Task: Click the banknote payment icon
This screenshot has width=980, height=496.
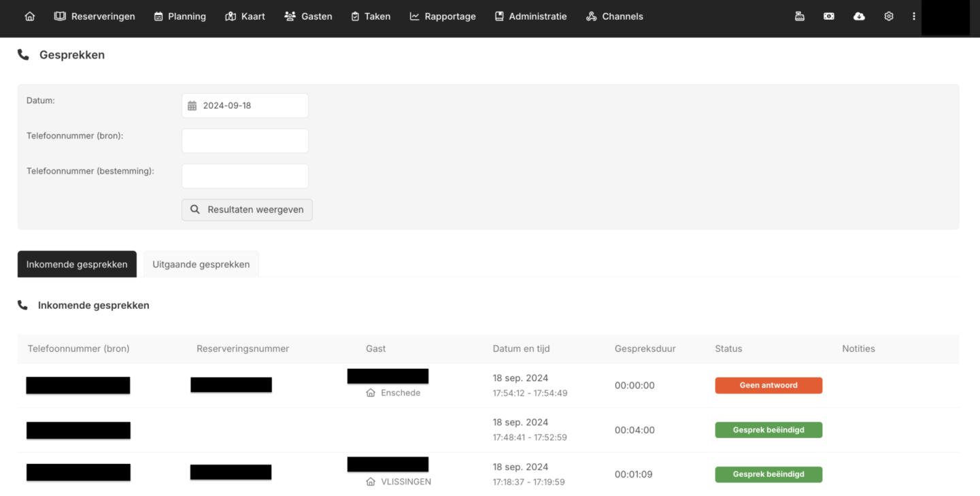Action: click(829, 16)
